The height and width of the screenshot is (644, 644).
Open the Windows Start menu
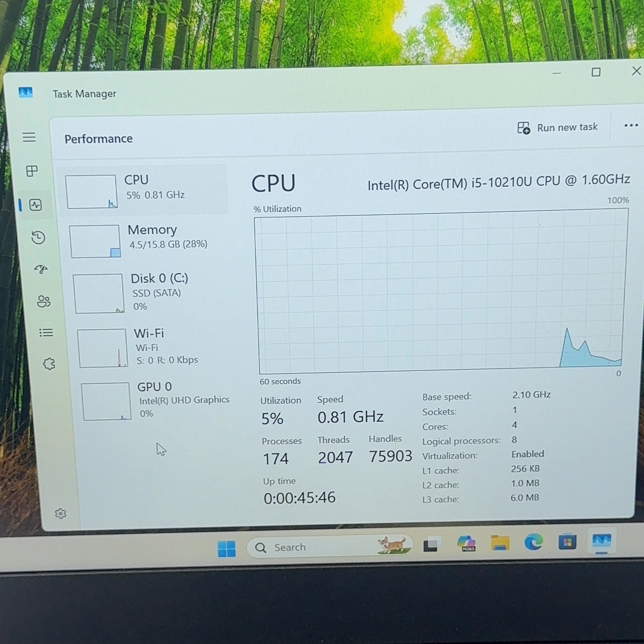(226, 549)
